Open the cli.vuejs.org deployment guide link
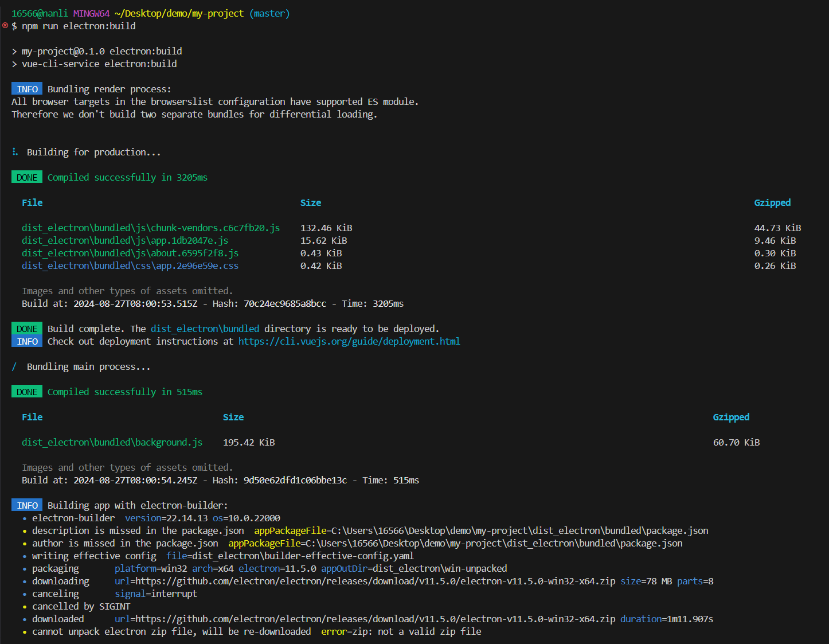The image size is (829, 644). coord(349,341)
